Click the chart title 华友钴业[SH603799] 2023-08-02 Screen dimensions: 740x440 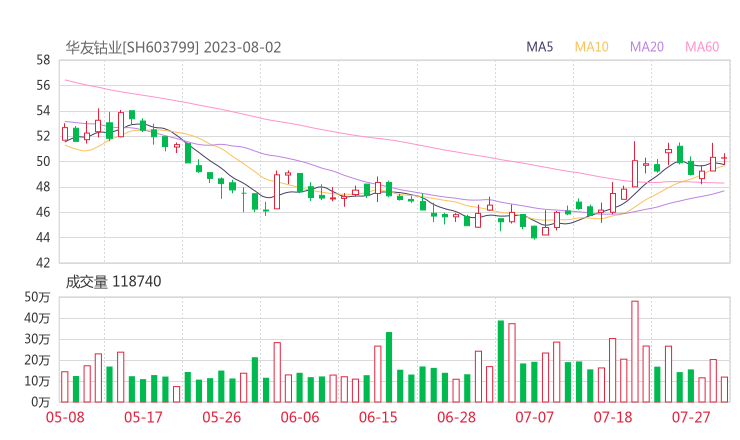click(x=173, y=47)
